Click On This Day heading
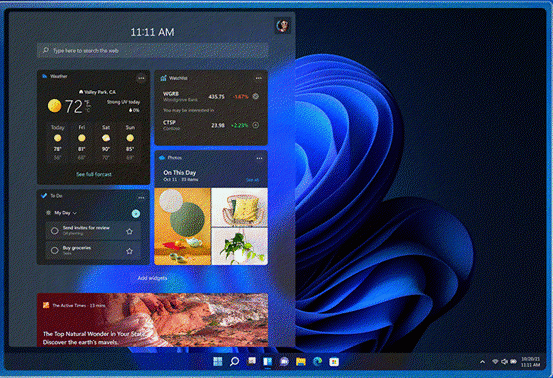Image resolution: width=553 pixels, height=378 pixels. 180,172
